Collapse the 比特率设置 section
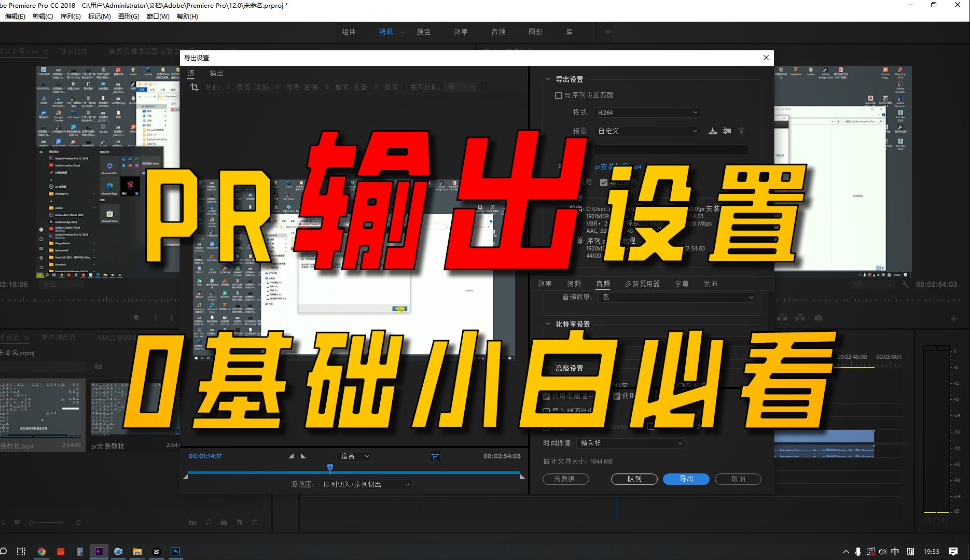Image resolution: width=970 pixels, height=560 pixels. 548,324
